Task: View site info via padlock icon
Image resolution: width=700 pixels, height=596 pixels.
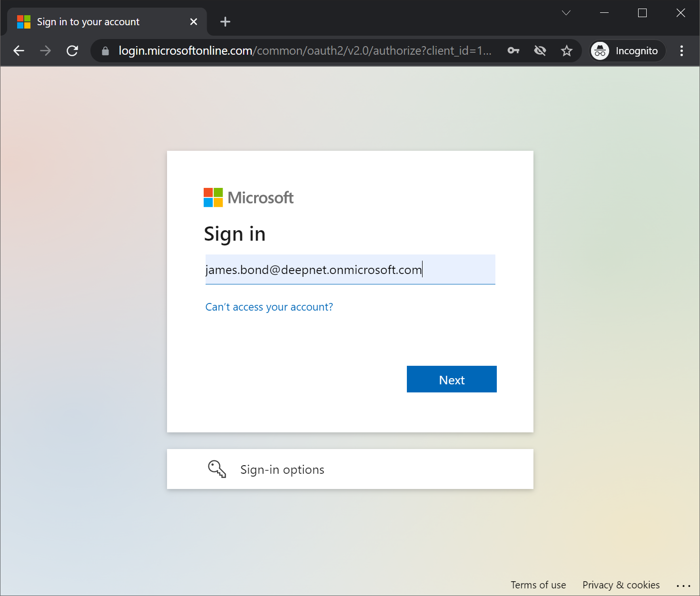Action: tap(106, 51)
